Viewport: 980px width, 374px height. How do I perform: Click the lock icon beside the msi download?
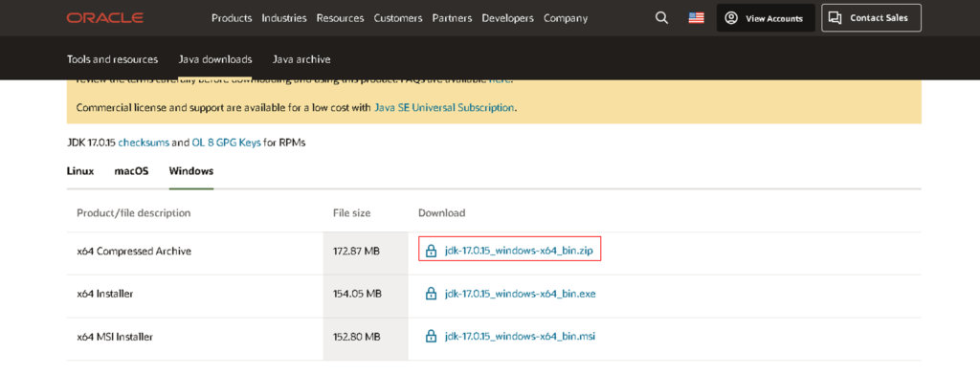(x=431, y=337)
